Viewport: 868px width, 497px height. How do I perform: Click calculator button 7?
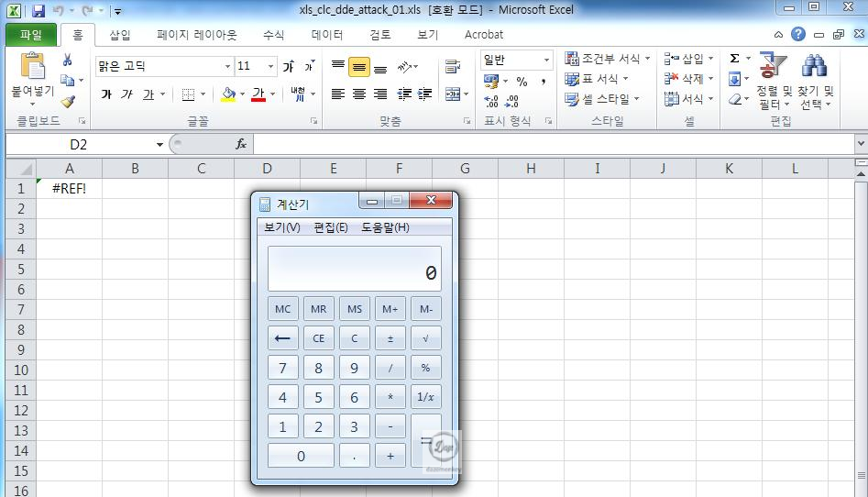[283, 368]
